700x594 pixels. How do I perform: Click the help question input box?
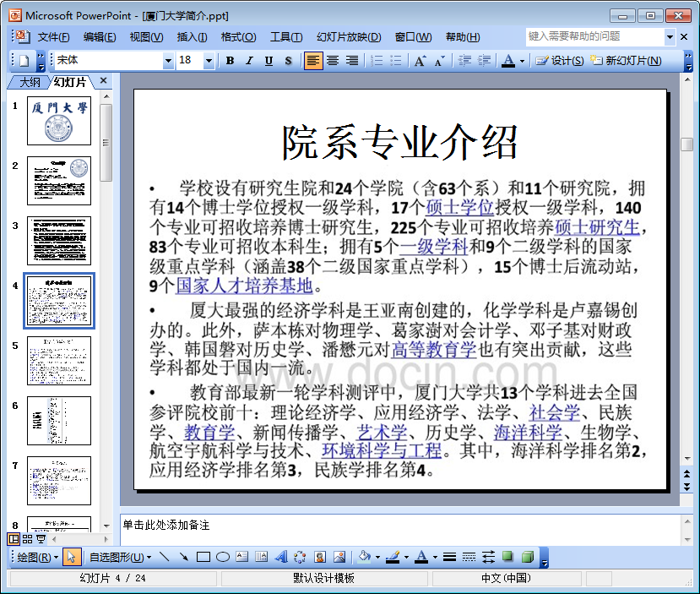point(594,36)
